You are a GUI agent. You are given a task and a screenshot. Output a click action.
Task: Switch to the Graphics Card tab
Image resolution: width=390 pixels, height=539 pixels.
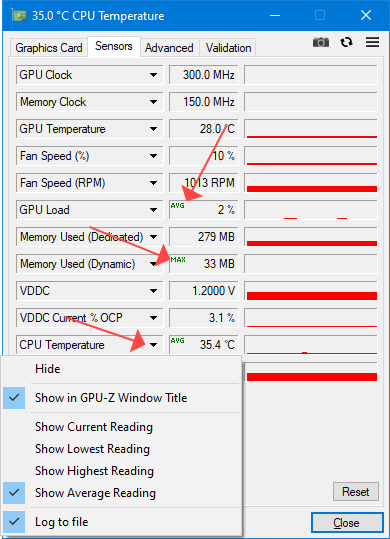49,48
